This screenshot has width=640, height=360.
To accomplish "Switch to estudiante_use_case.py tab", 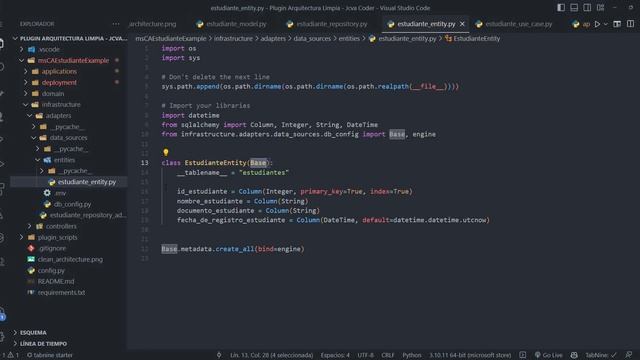I will point(514,24).
